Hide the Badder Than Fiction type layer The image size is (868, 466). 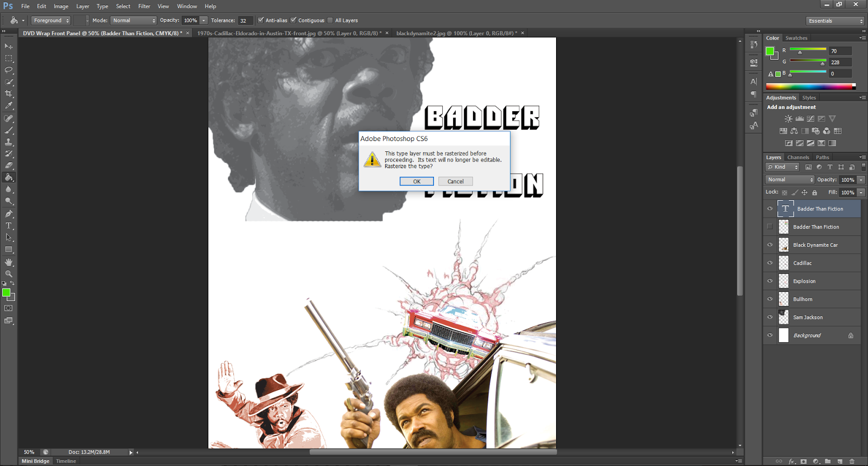[770, 209]
